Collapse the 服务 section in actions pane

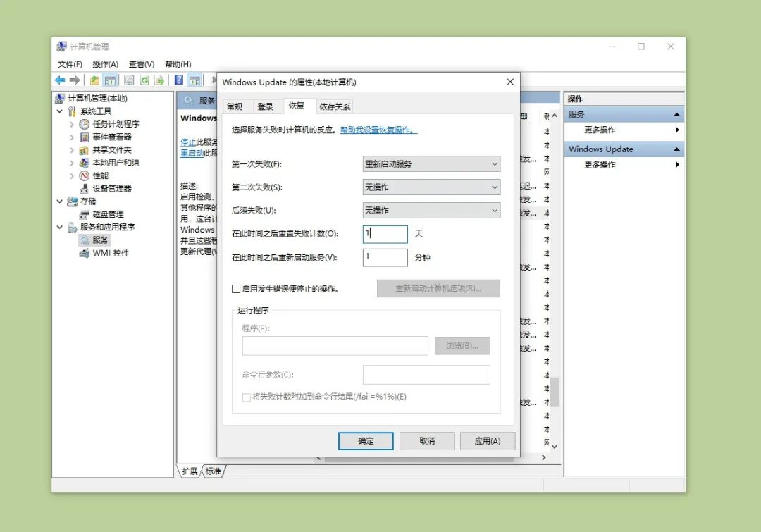[x=676, y=115]
